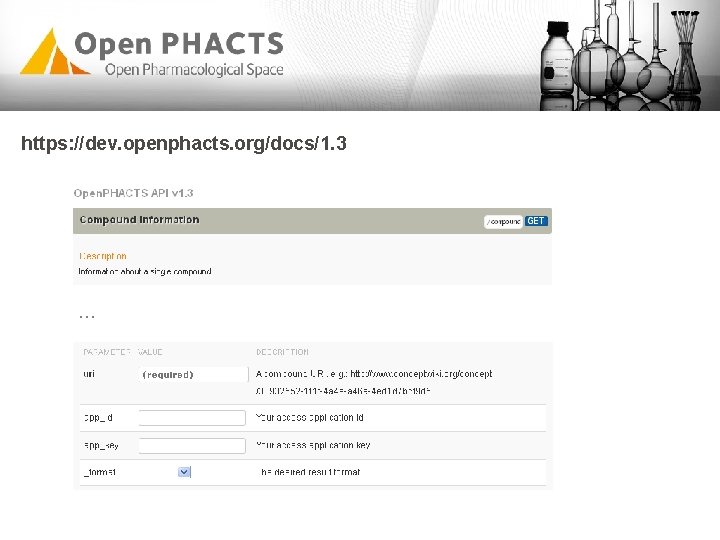This screenshot has width=720, height=540.
Task: Click the Compound Information header bar
Action: 312,221
